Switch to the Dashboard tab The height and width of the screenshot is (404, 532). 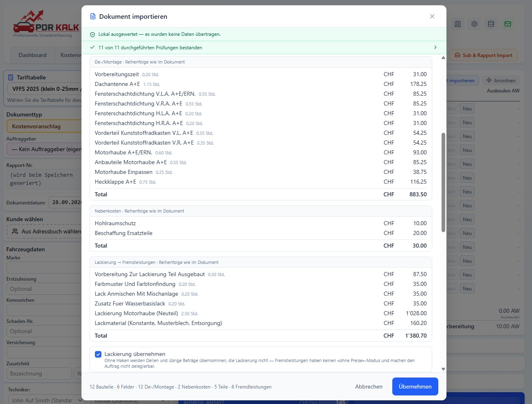tap(33, 55)
